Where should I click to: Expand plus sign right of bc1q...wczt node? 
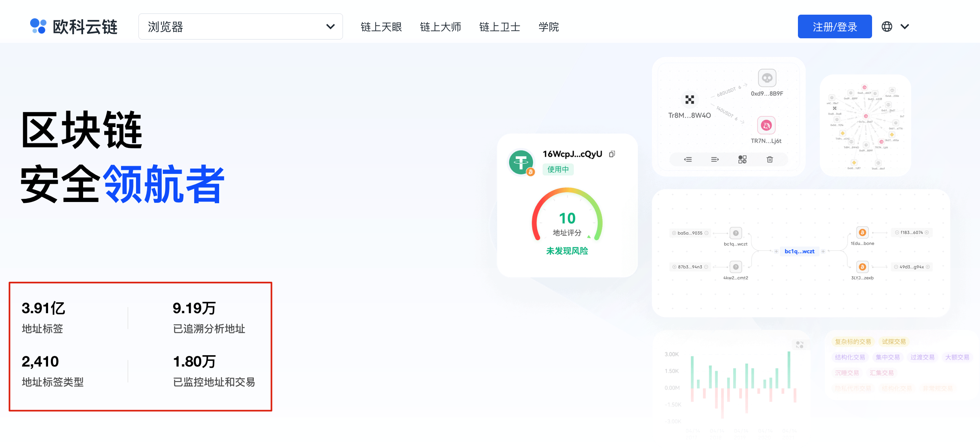[823, 251]
